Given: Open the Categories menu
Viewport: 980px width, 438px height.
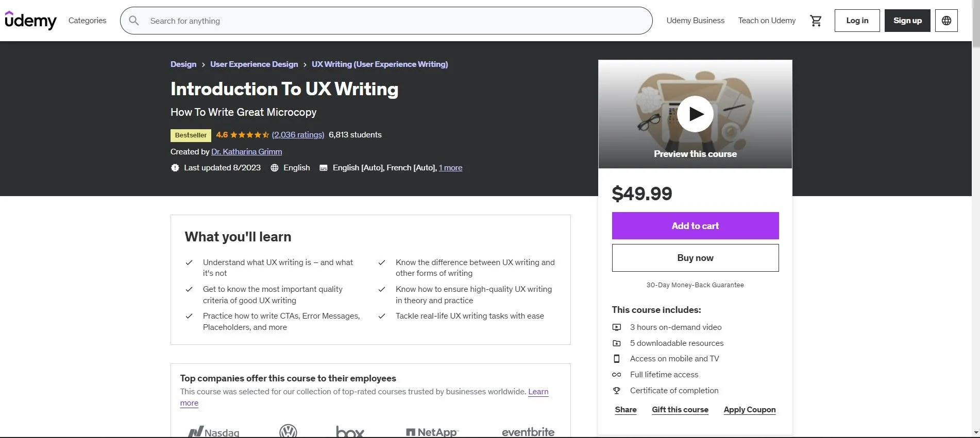Looking at the screenshot, I should tap(87, 21).
